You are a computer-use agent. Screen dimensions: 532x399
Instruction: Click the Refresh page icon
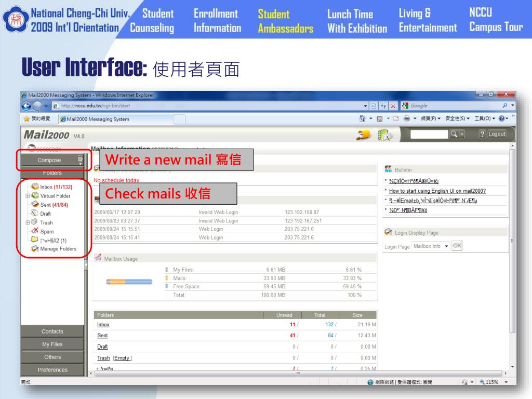pos(383,106)
